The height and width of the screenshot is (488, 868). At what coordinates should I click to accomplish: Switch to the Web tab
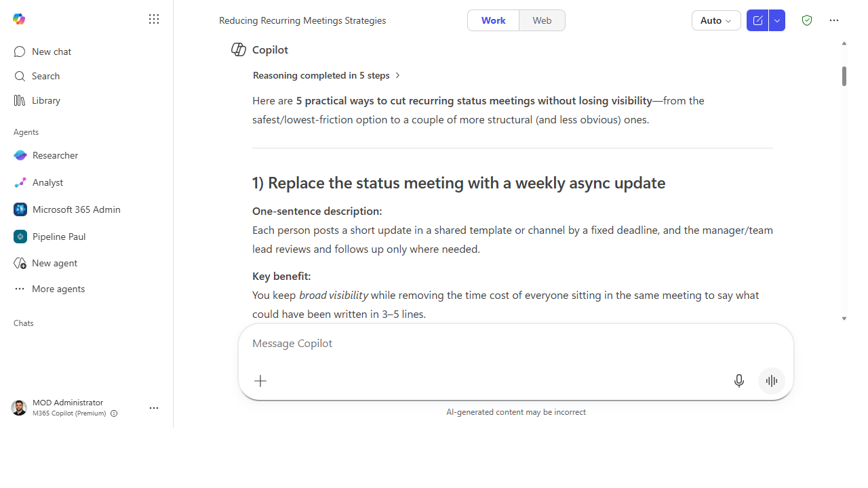click(542, 20)
